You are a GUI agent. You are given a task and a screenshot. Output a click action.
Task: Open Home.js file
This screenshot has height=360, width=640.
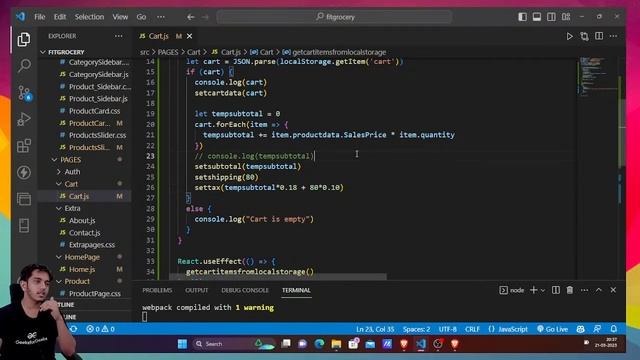pos(82,269)
